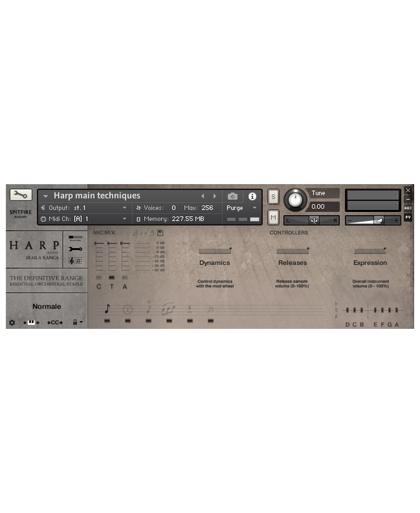Select the fx articulation
Viewport: 420px width, 513px height.
point(211,309)
